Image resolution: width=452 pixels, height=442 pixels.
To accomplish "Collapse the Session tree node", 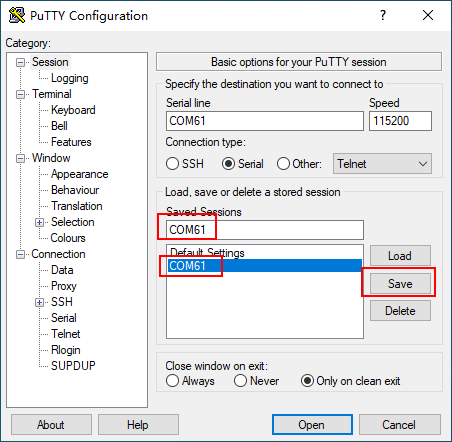I will (x=21, y=62).
